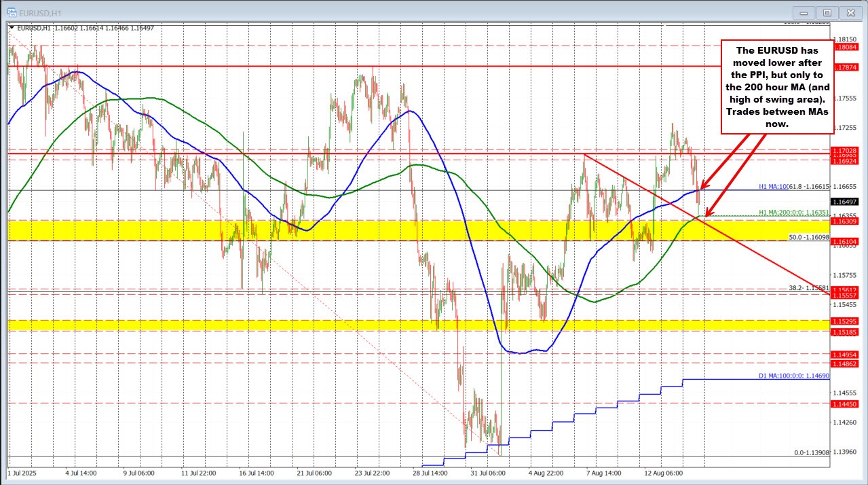This screenshot has width=868, height=485.
Task: Click the 1.17874 red price label
Action: pos(846,67)
